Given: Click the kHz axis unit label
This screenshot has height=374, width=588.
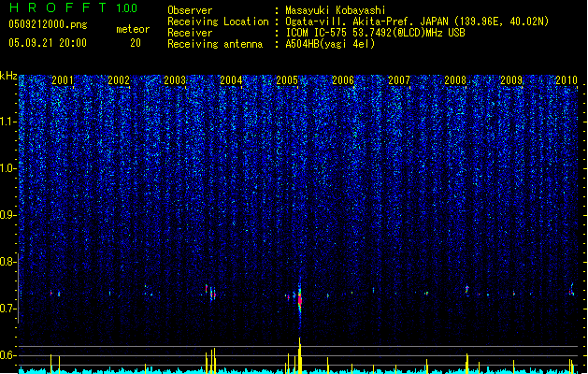Looking at the screenshot, I should click(x=8, y=76).
